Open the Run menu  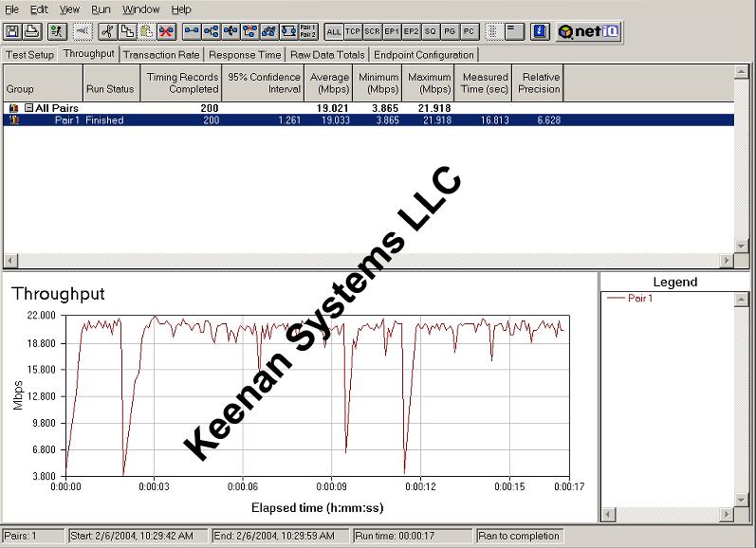(x=101, y=9)
